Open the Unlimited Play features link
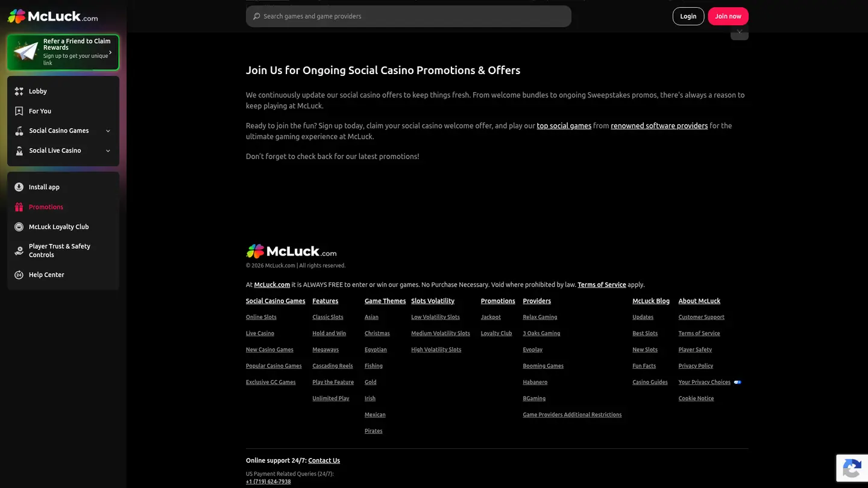The width and height of the screenshot is (868, 488). tap(331, 398)
